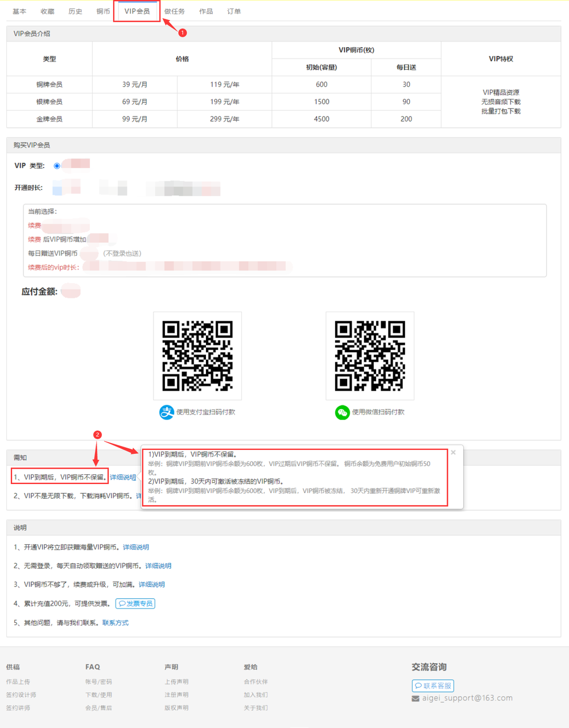Screen dimensions: 569x728
Task: Open footer link 加入我们
Action: [x=255, y=695]
